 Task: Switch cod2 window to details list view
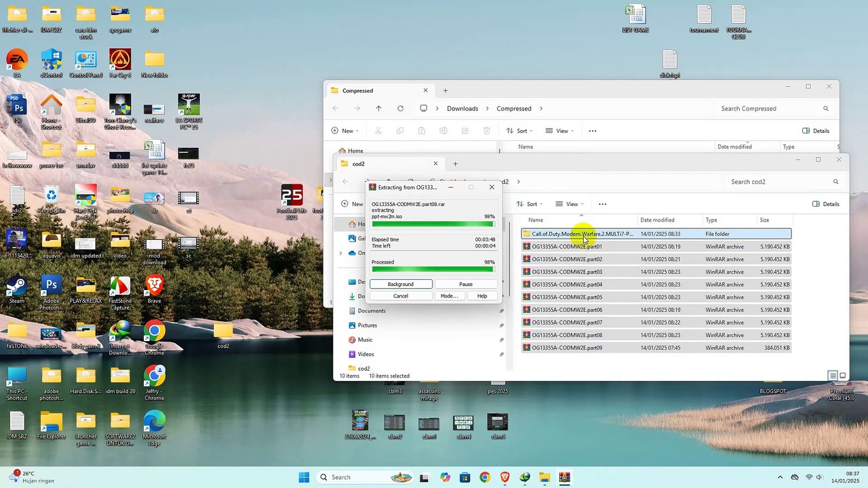(x=832, y=376)
